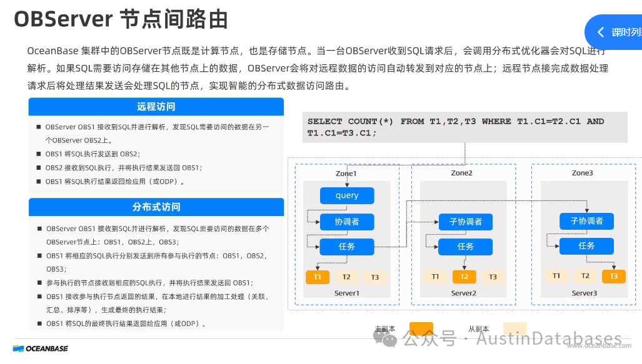Click the 任务 box in Server2
Screen dimensions: 642x364
[x=466, y=247]
